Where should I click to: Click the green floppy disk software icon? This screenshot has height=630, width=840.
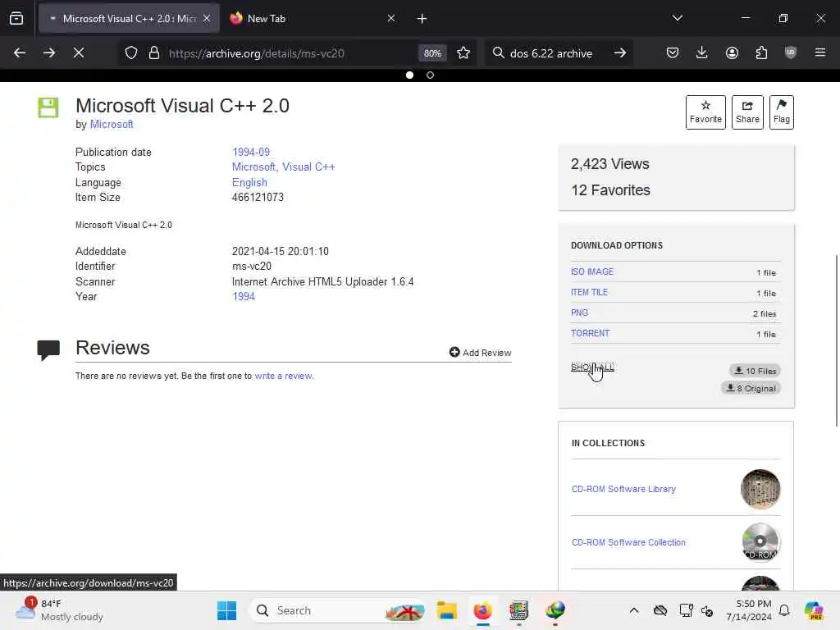point(48,107)
